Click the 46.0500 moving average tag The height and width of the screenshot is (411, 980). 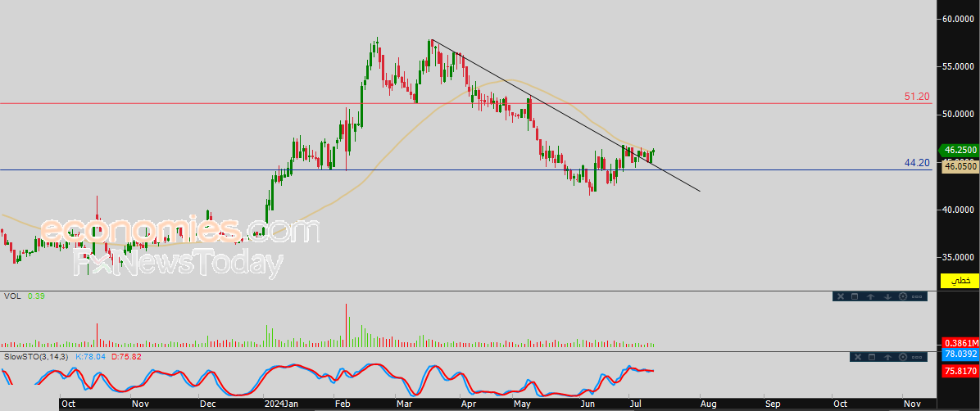click(x=960, y=167)
